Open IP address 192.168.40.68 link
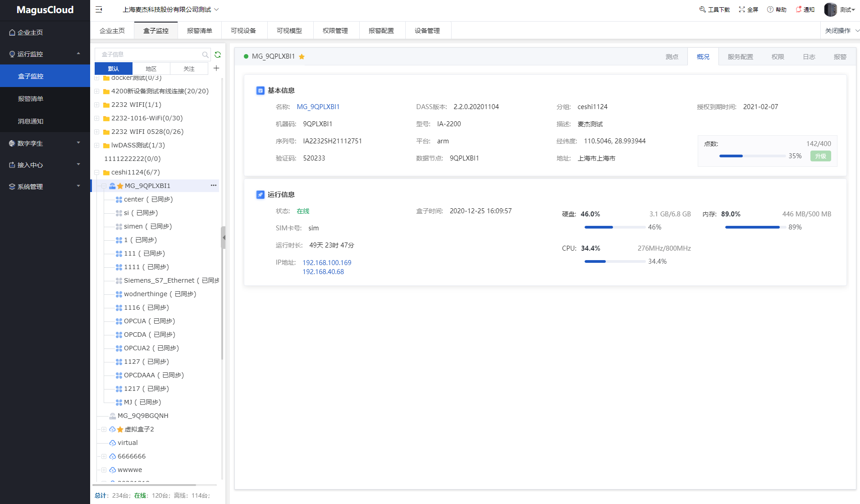The width and height of the screenshot is (860, 504). pyautogui.click(x=323, y=272)
